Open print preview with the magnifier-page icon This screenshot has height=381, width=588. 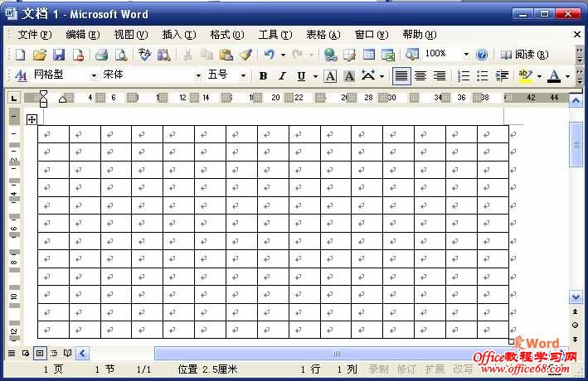pyautogui.click(x=121, y=55)
